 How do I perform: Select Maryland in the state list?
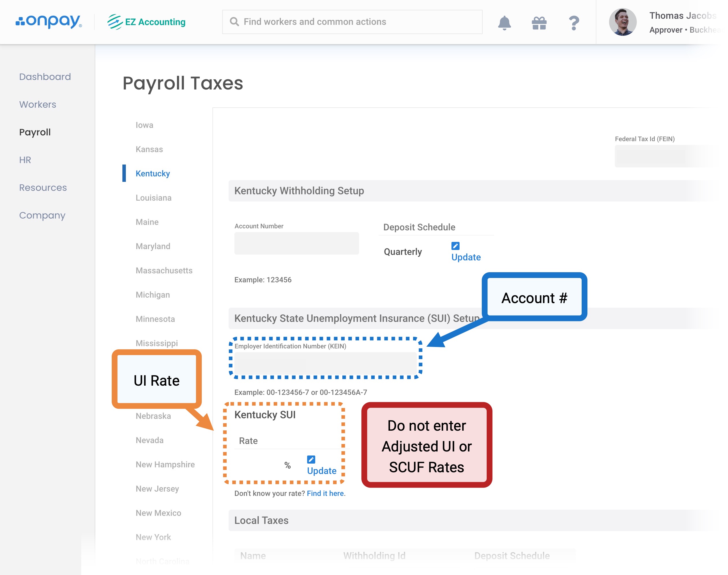[153, 246]
